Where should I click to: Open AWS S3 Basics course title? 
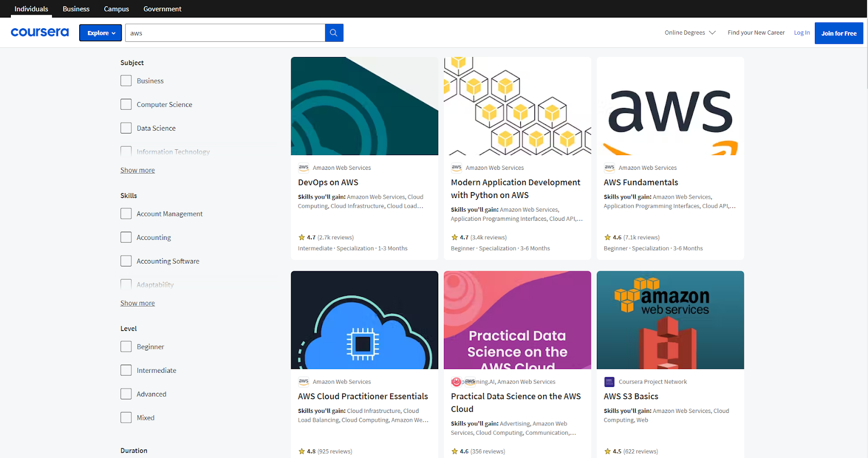[631, 396]
